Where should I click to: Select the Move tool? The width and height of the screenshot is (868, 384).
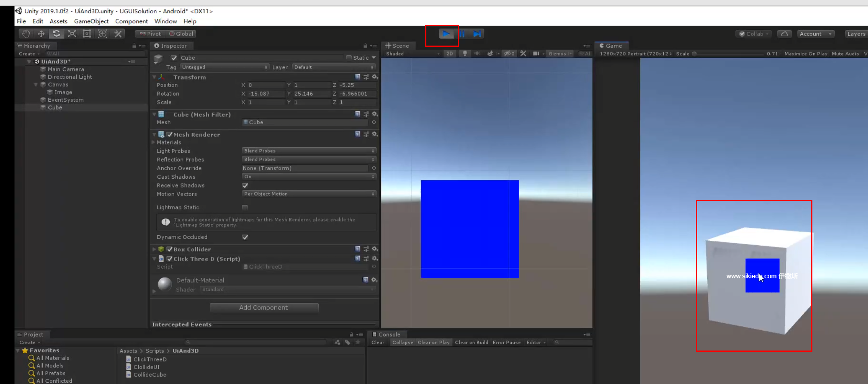[41, 34]
